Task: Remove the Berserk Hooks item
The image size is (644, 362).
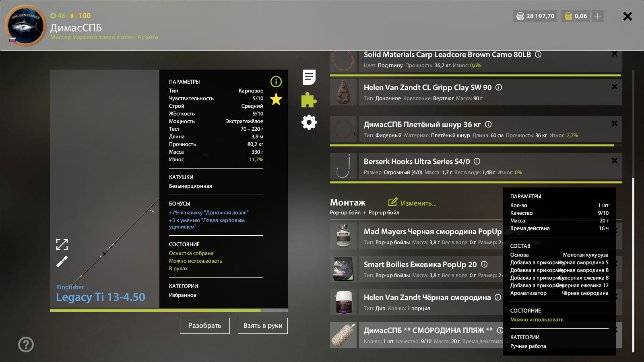Action: (x=614, y=160)
